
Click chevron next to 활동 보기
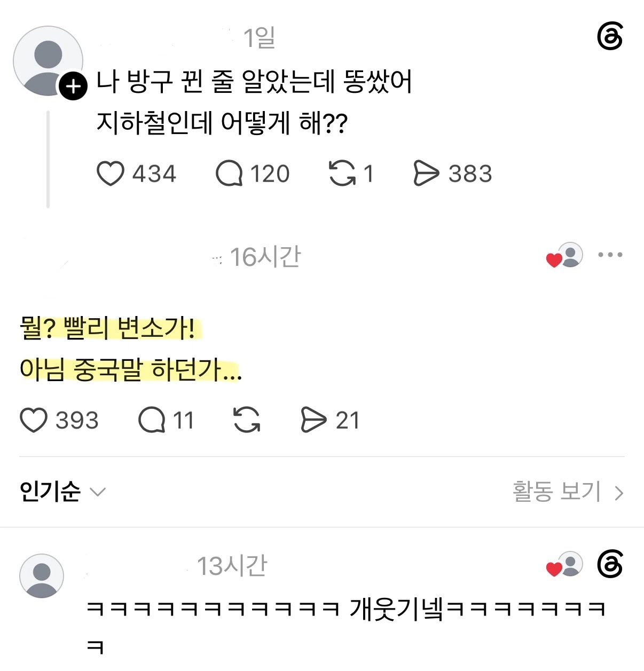pyautogui.click(x=619, y=493)
